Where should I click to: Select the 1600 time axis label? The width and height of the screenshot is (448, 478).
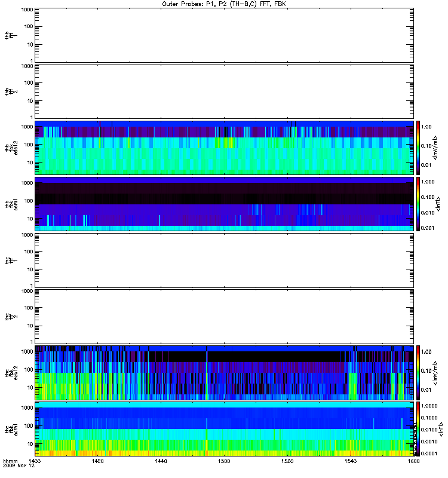[413, 461]
